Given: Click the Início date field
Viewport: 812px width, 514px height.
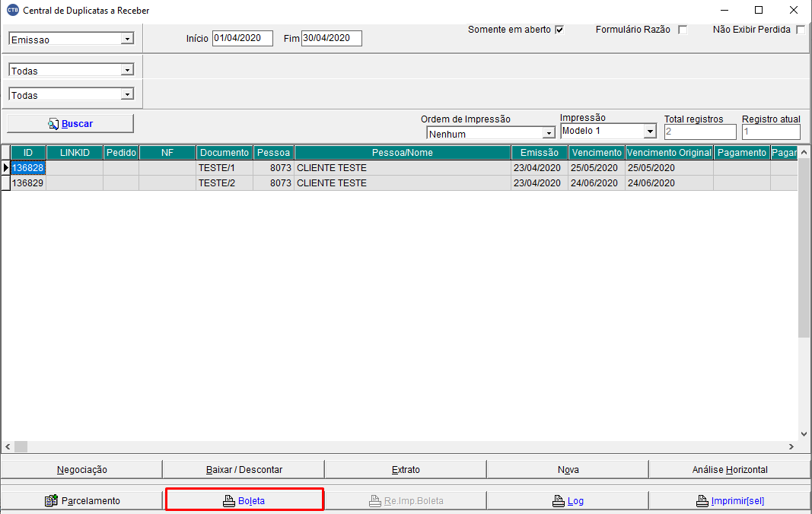Looking at the screenshot, I should tap(242, 38).
